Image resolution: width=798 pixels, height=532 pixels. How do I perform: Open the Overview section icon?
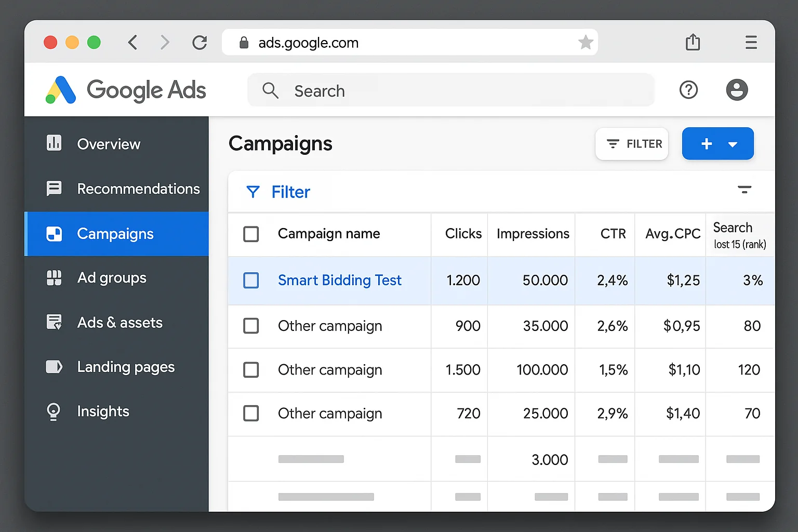click(54, 144)
